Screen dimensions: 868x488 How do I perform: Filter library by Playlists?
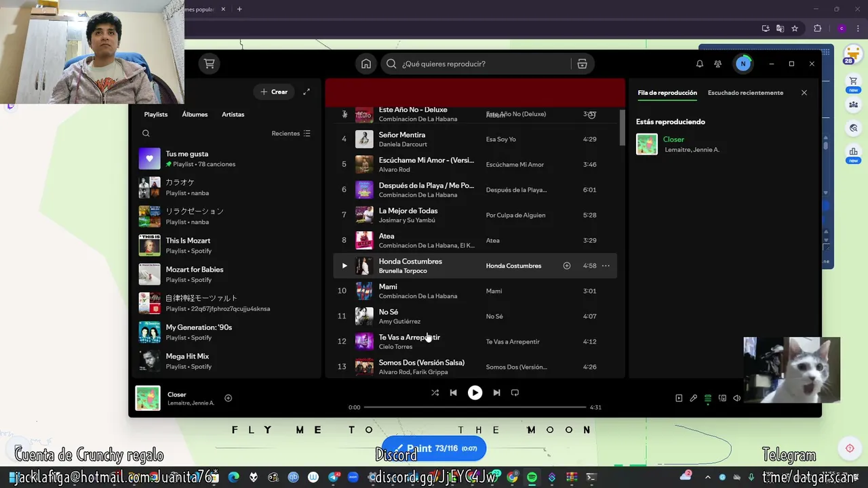(x=156, y=115)
